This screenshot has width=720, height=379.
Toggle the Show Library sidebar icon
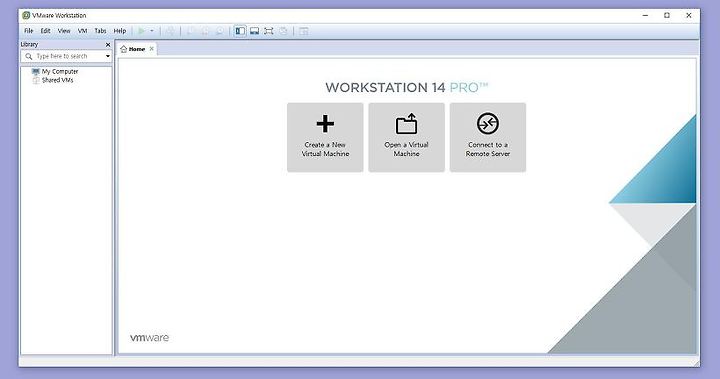point(240,31)
